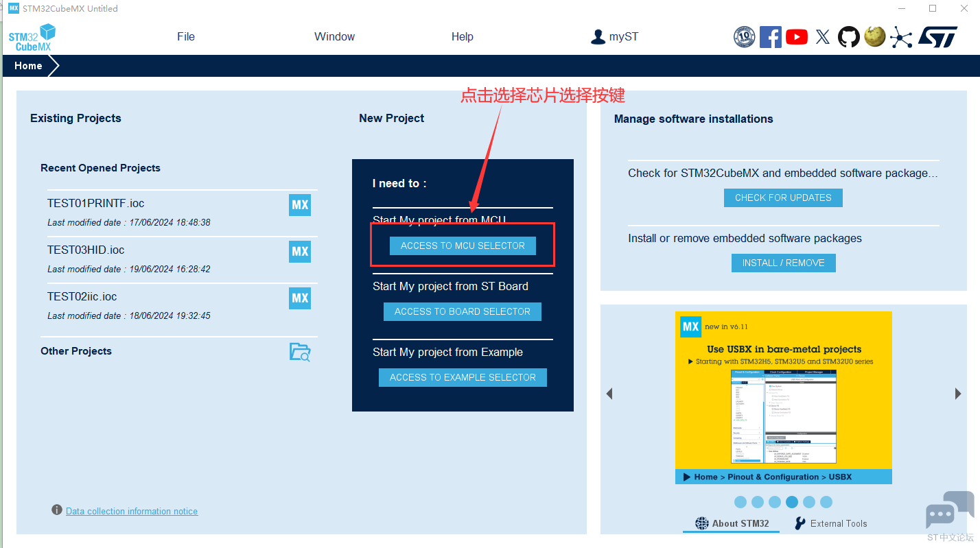Click the External Tools wrench icon

[x=800, y=523]
